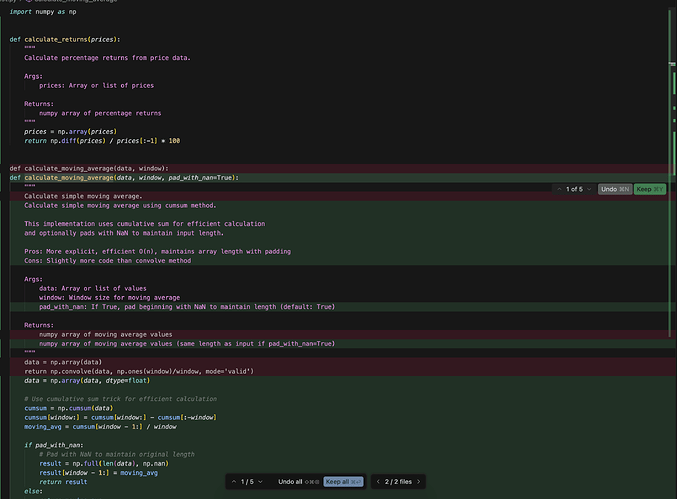The image size is (677, 499).
Task: Click the 'moving_avg = cumsum[window - 1:]' line
Action: [x=100, y=426]
